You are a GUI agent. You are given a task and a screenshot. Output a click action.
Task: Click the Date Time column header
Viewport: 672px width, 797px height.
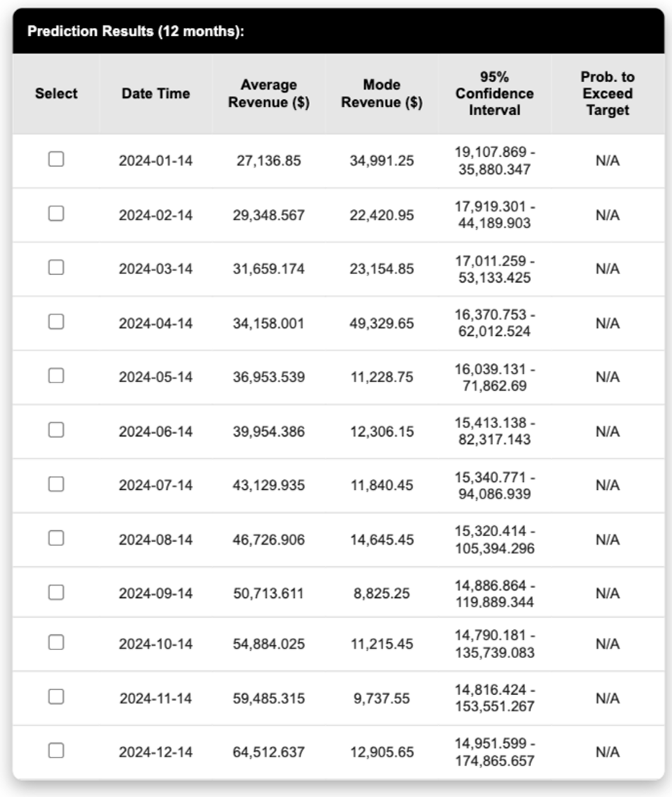[156, 94]
